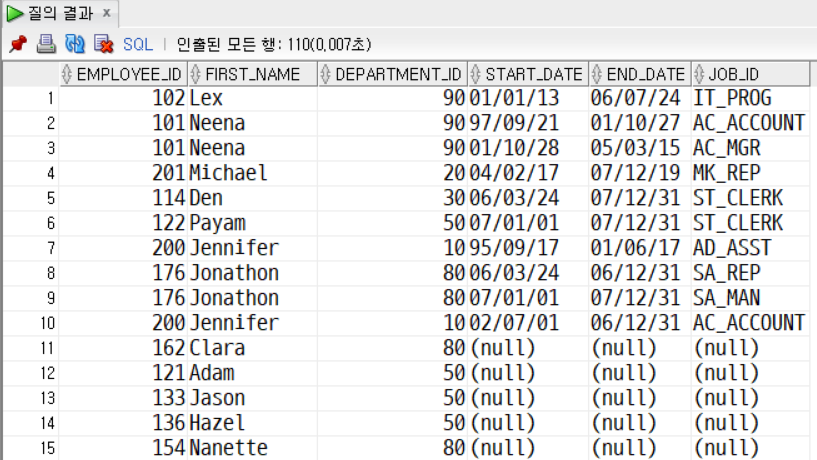Select row number 1

click(31, 98)
